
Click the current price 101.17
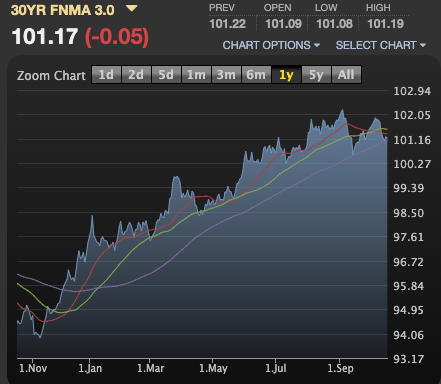(45, 36)
